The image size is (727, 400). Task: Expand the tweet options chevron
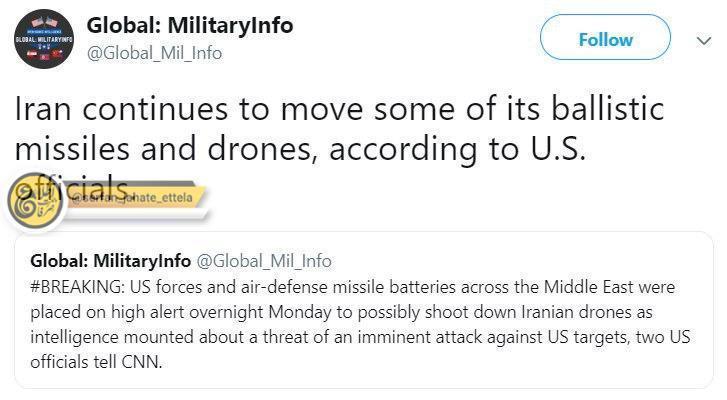pos(704,41)
